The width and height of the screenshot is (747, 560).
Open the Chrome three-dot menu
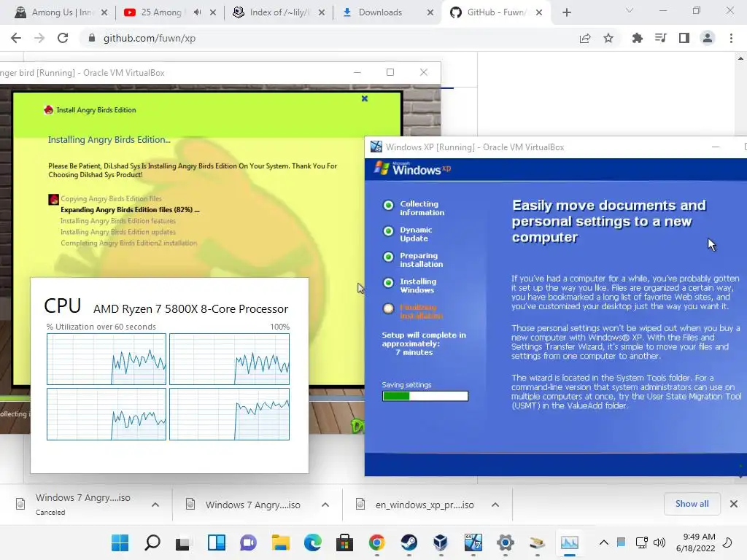click(731, 38)
